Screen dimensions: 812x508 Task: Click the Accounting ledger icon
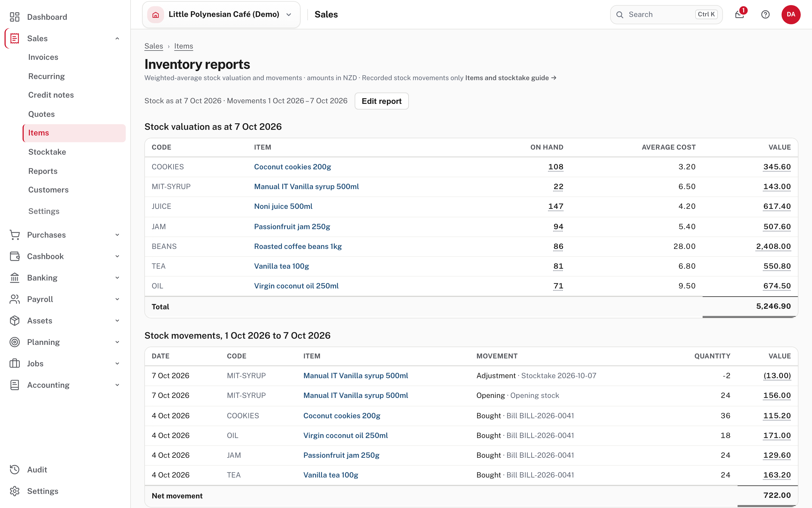(x=14, y=385)
